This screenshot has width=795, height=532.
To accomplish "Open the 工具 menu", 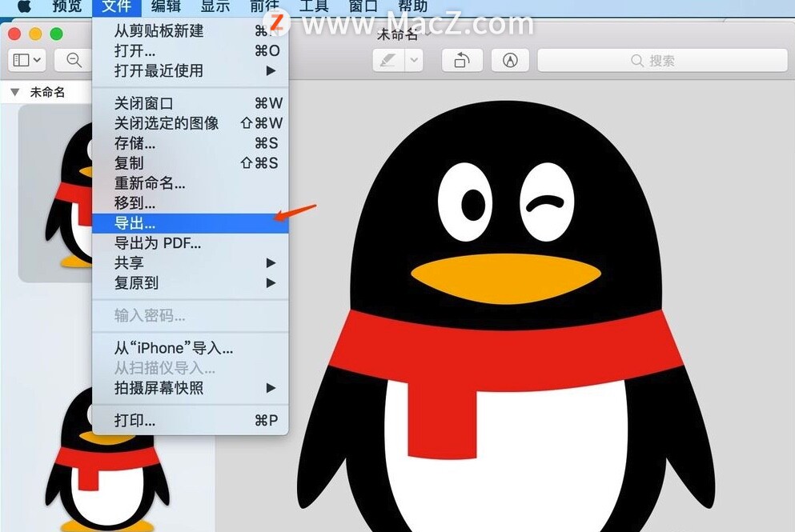I will click(x=314, y=6).
